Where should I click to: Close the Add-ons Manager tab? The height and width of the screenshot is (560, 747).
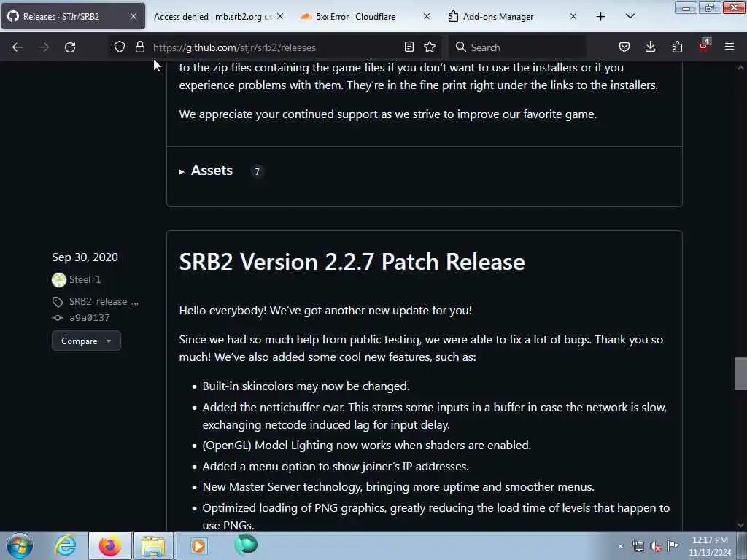point(573,16)
